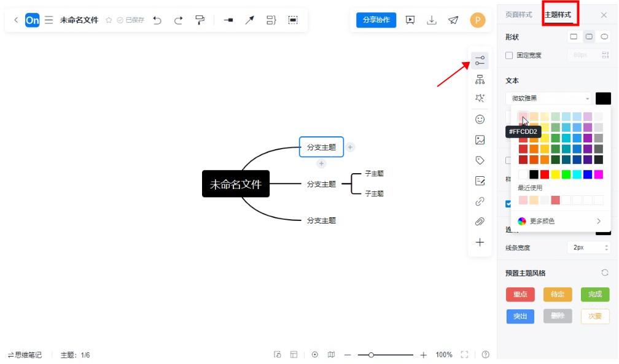Open the 微软雅黑 font dropdown
The image size is (619, 364).
548,98
